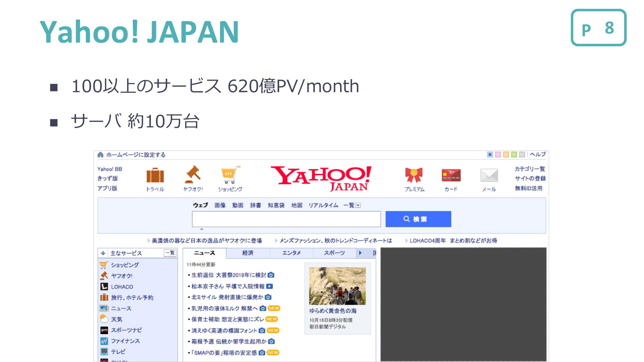Click the ホームページに設定する link

136,155
